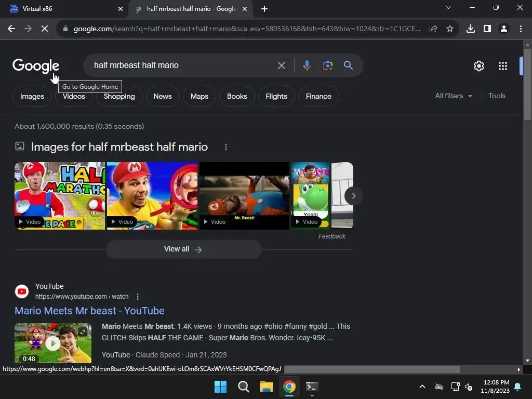Show more images with the next arrow
Image resolution: width=532 pixels, height=399 pixels.
pos(353,196)
